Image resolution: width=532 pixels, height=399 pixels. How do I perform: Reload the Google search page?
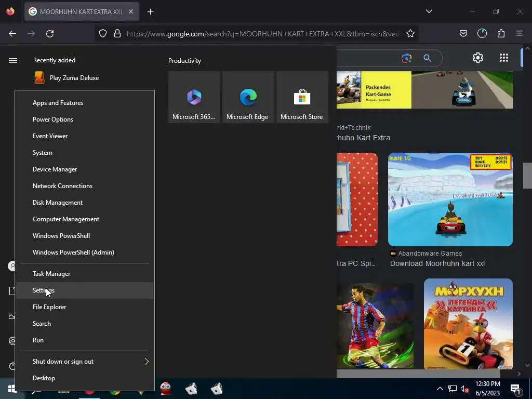pyautogui.click(x=50, y=34)
